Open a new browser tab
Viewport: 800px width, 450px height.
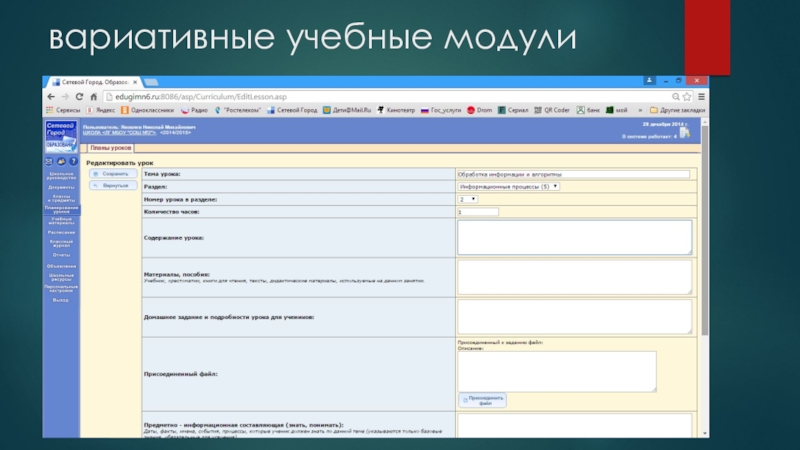[151, 82]
